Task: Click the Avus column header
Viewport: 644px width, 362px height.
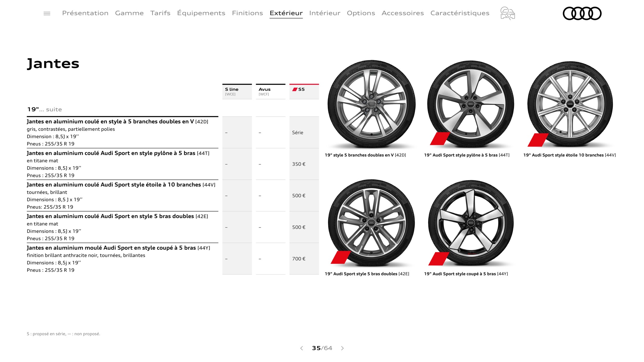Action: point(271,91)
